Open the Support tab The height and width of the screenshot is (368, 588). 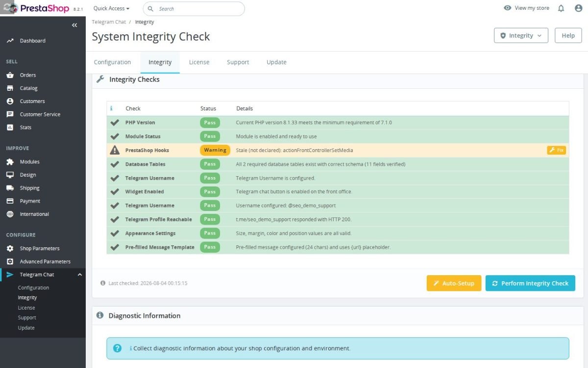pyautogui.click(x=238, y=62)
